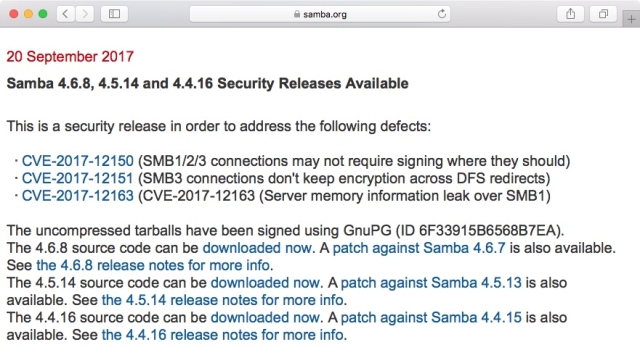This screenshot has height=363, width=640.
Task: Add a new tab with plus button
Action: click(631, 19)
